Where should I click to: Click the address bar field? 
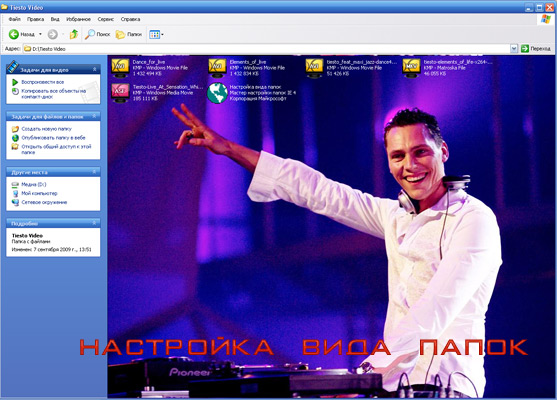coord(266,49)
